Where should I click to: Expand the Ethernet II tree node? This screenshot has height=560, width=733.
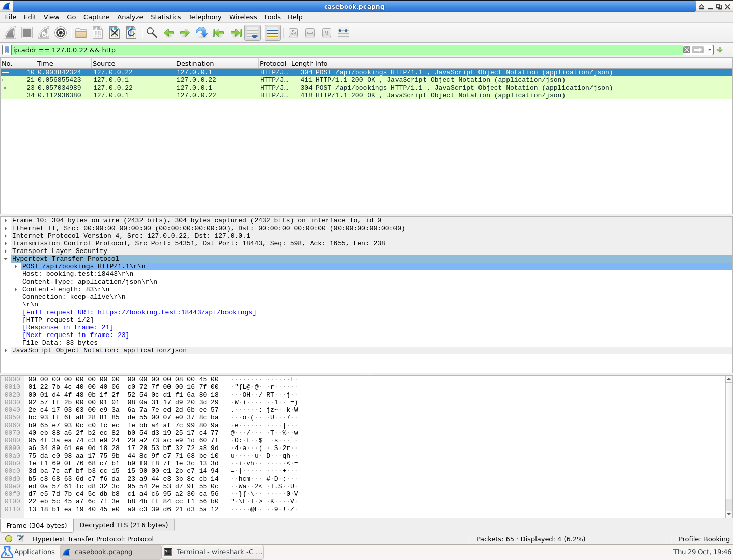tap(6, 229)
